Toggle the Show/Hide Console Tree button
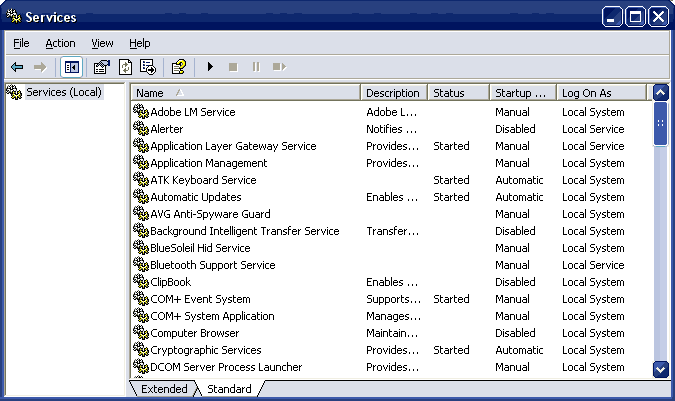Image resolution: width=675 pixels, height=401 pixels. tap(71, 67)
